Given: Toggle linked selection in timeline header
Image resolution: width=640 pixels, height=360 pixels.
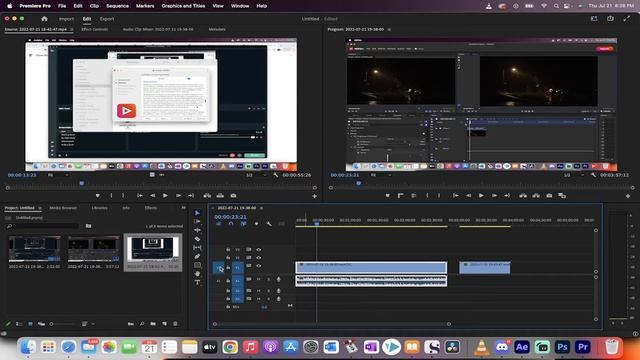Looking at the screenshot, I should 244,224.
